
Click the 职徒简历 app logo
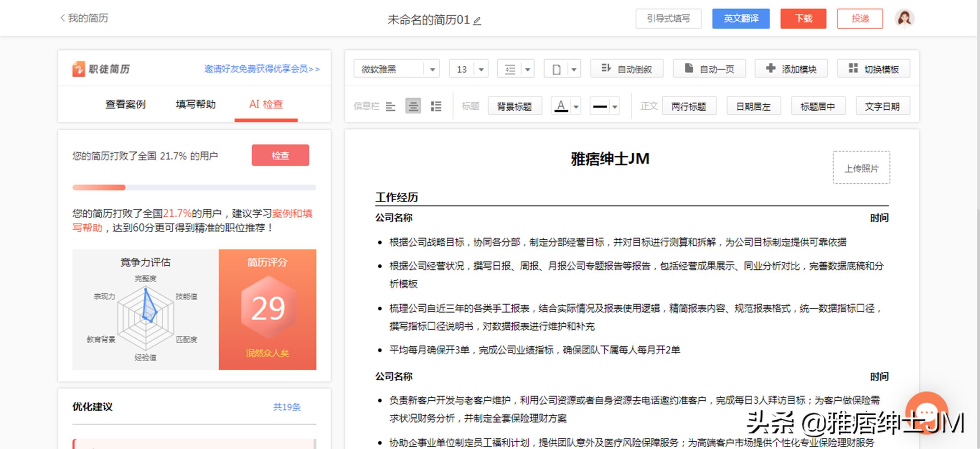101,69
